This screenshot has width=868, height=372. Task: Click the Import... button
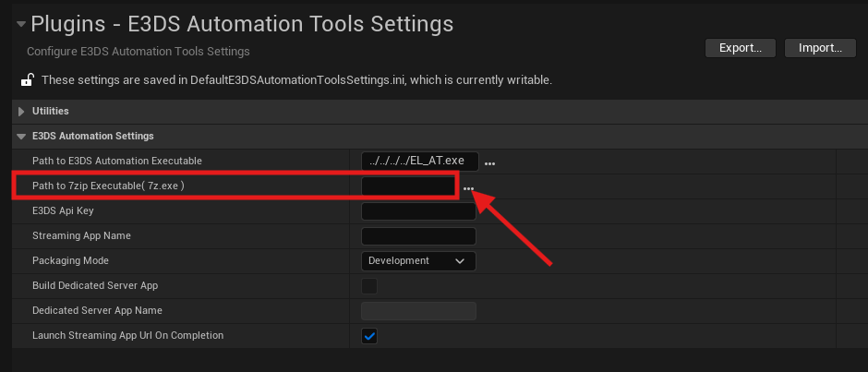pyautogui.click(x=820, y=48)
